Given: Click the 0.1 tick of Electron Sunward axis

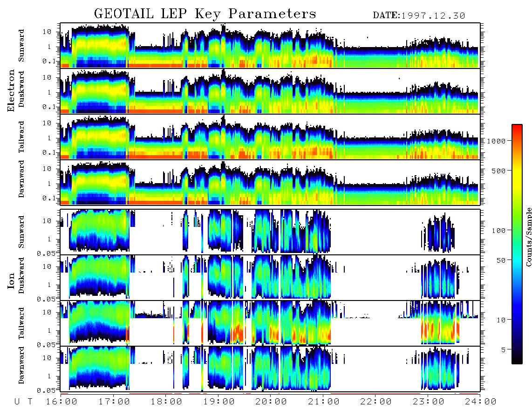Looking at the screenshot, I should 49,61.
